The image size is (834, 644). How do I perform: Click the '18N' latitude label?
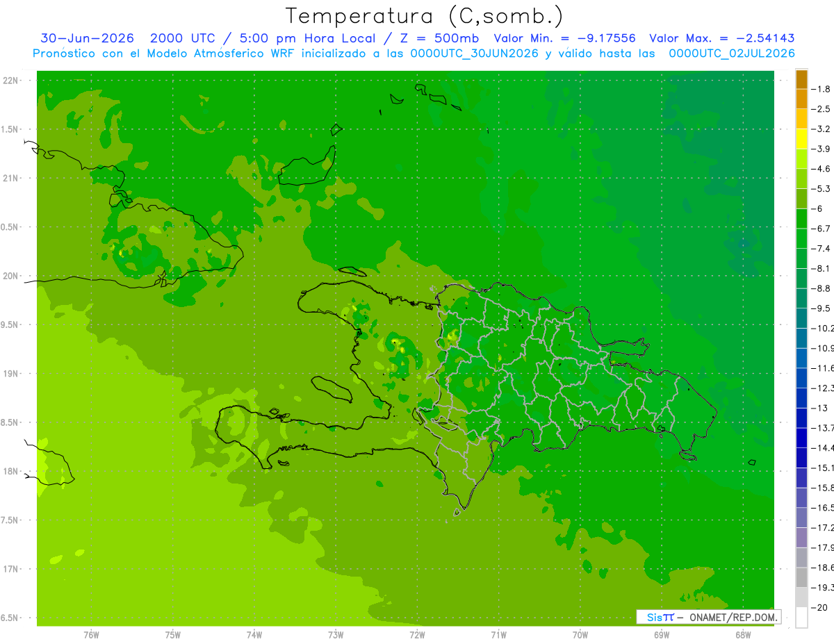tap(11, 471)
